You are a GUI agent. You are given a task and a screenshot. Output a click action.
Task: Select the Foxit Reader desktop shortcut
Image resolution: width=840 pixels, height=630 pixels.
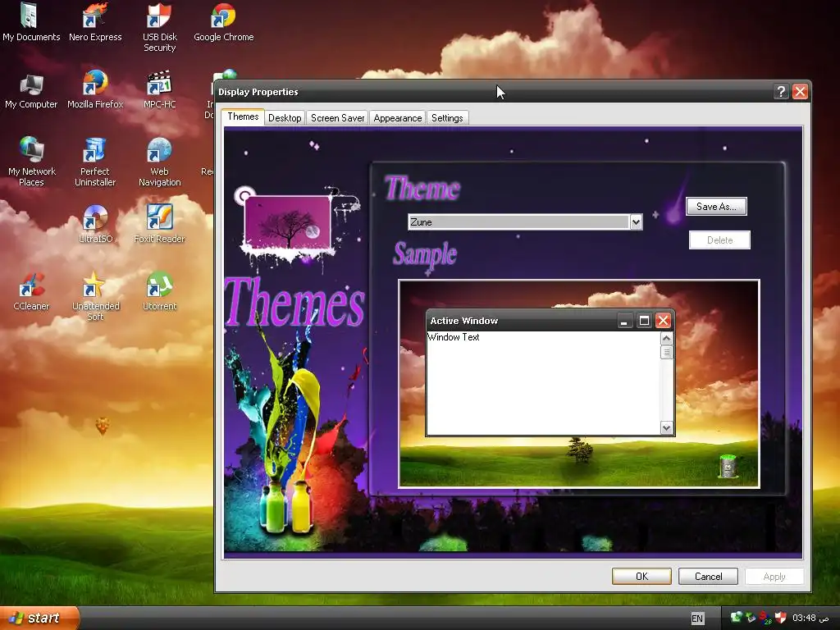coord(160,224)
